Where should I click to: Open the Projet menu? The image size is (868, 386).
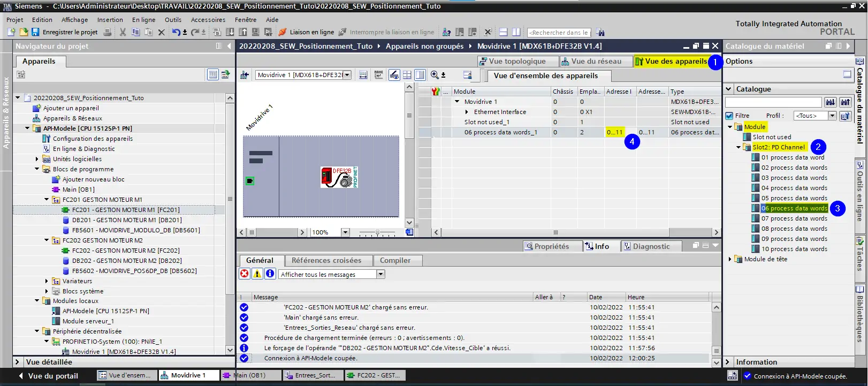point(14,20)
